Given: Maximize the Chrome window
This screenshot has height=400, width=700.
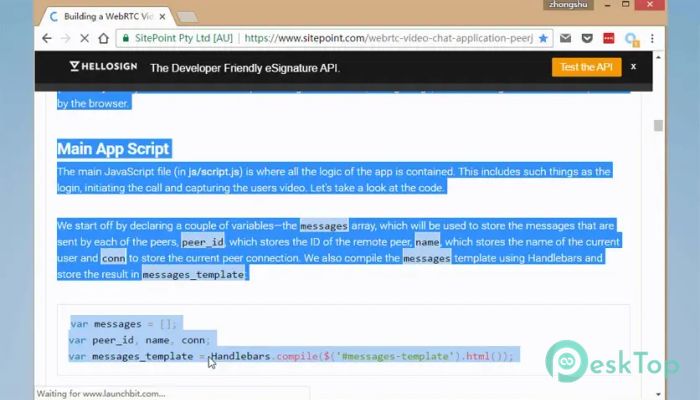Looking at the screenshot, I should coord(625,4).
